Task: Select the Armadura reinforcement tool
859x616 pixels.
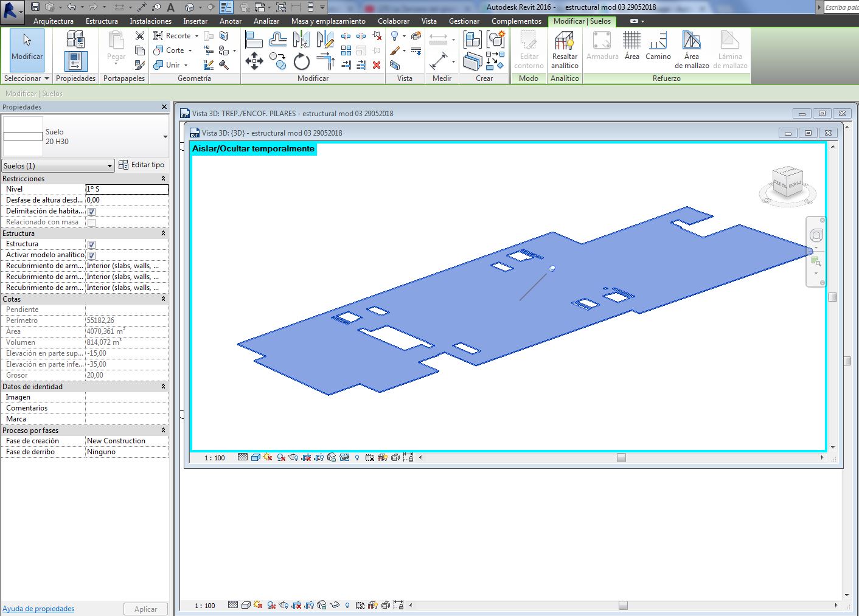Action: click(x=602, y=46)
